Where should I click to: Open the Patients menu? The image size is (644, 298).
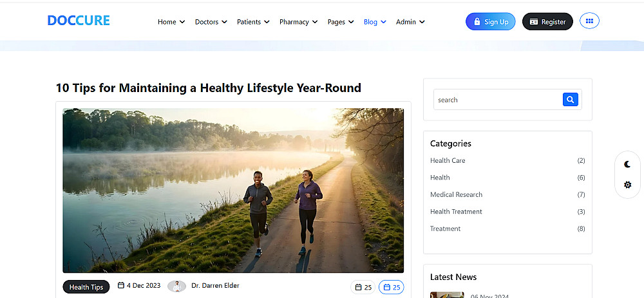(253, 22)
